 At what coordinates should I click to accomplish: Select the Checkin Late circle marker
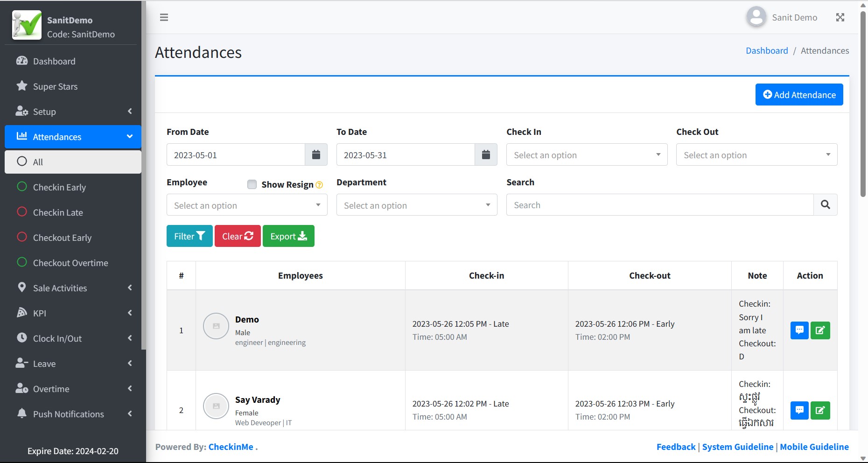(22, 211)
